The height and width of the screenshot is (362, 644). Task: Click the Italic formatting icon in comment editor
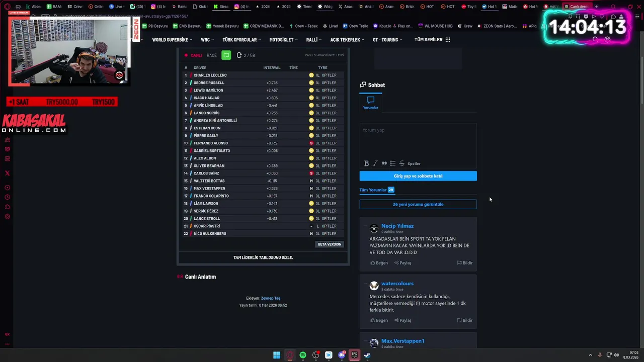375,163
